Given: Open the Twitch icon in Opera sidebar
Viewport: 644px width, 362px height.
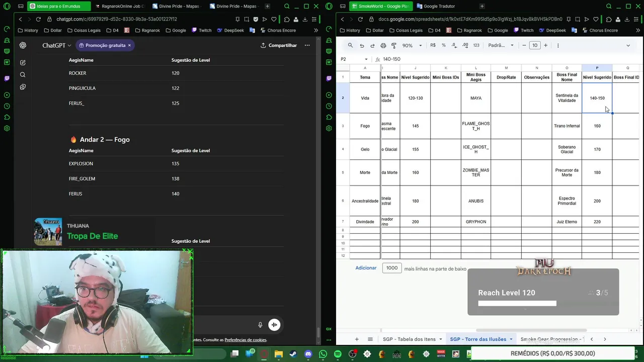Looking at the screenshot, I should [7, 78].
